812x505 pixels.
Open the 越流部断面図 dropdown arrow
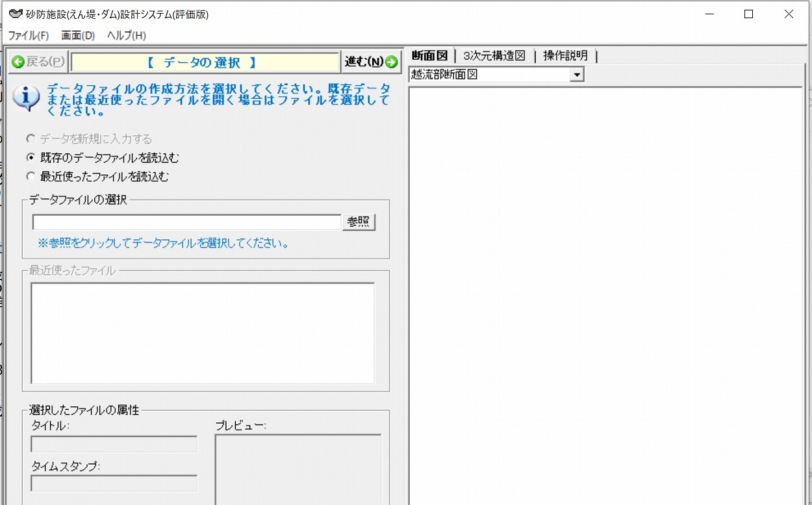pos(576,73)
